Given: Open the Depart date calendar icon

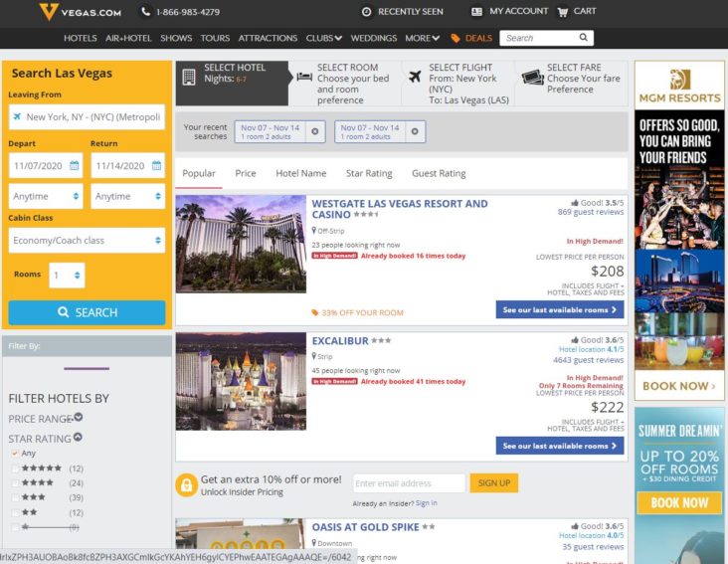Looking at the screenshot, I should point(74,165).
